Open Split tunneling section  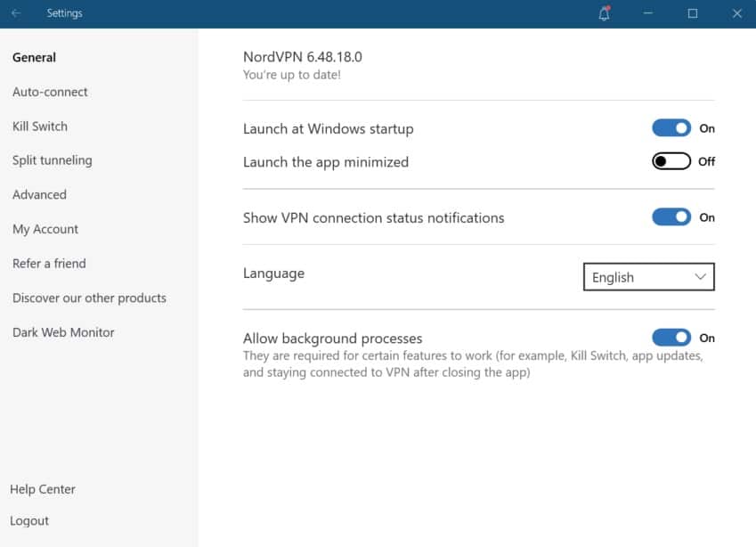(x=52, y=160)
